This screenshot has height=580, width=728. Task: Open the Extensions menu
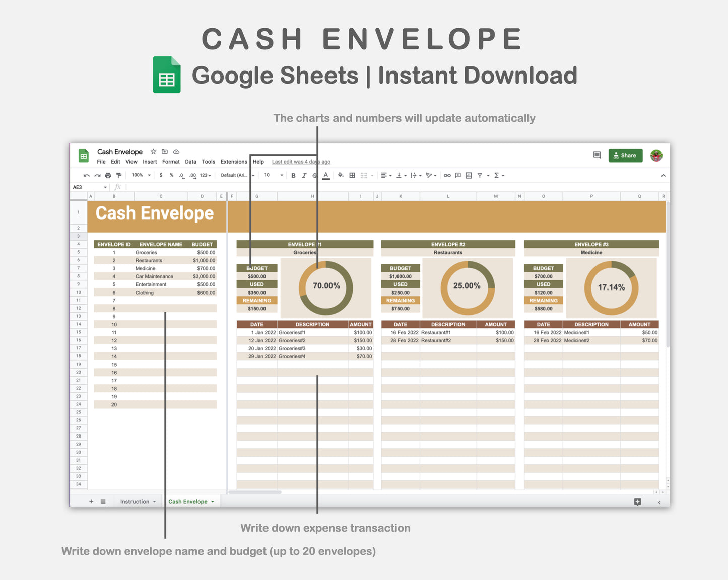[x=234, y=162]
